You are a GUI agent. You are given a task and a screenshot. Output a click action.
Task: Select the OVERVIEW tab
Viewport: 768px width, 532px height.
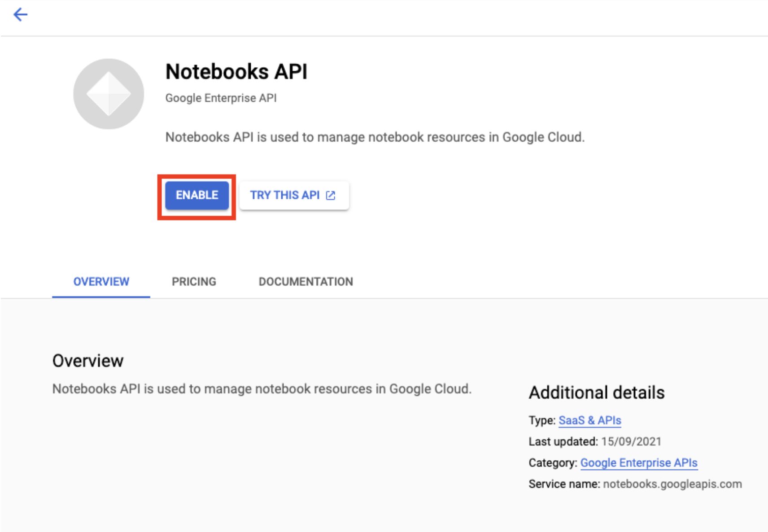coord(101,282)
